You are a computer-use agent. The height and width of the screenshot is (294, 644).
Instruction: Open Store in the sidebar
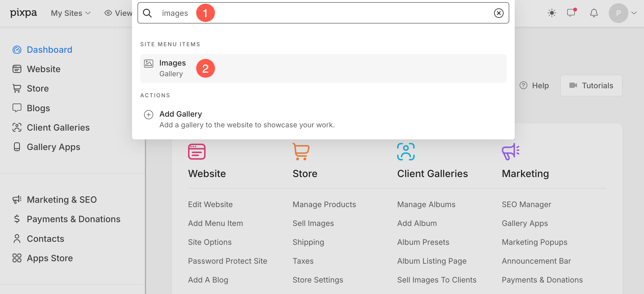tap(38, 89)
